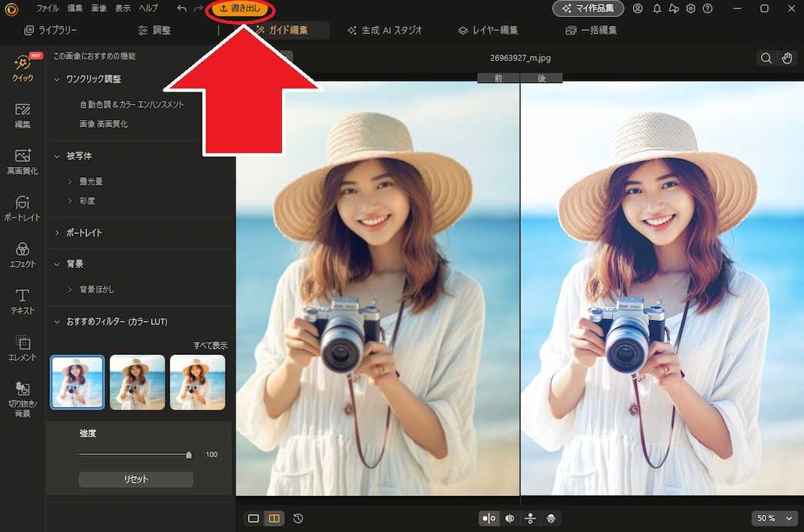Image resolution: width=804 pixels, height=532 pixels.
Task: Click the undo arrow in the toolbar
Action: [x=180, y=8]
